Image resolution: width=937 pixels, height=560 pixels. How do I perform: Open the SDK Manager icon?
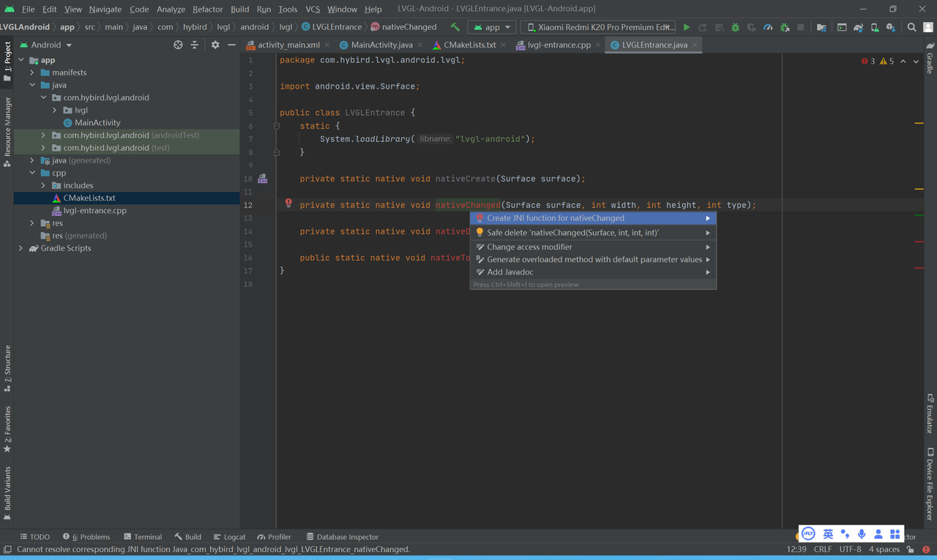point(890,27)
